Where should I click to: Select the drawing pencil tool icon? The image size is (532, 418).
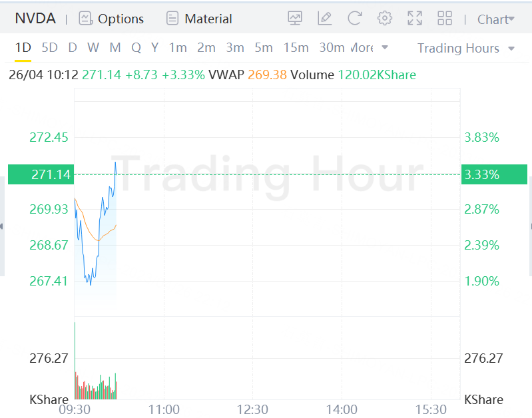325,19
